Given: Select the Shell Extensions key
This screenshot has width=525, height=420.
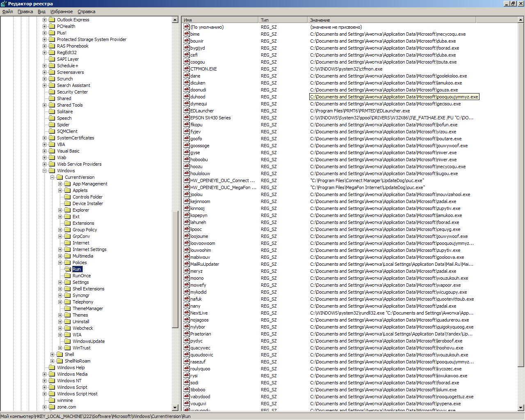Looking at the screenshot, I should coord(89,289).
